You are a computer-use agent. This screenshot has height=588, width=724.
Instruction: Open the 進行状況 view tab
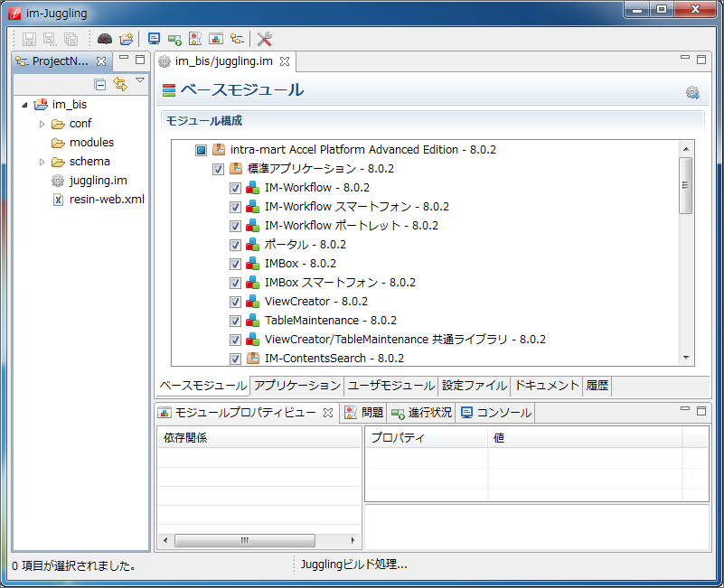click(421, 413)
